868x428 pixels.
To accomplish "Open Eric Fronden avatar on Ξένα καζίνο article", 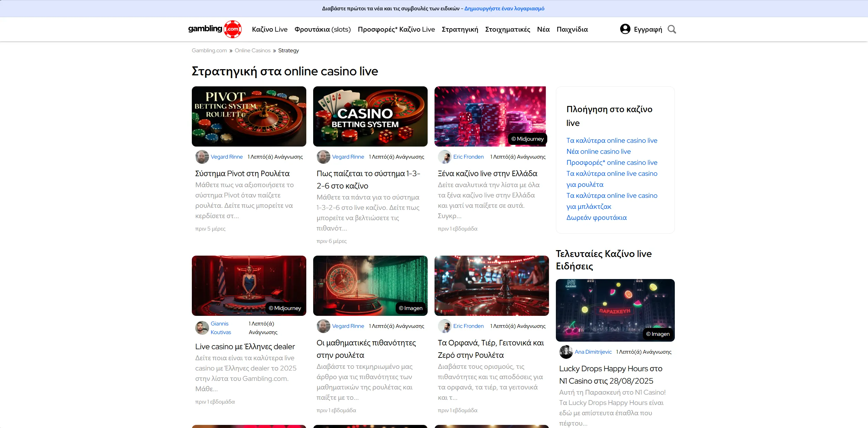I will click(445, 157).
